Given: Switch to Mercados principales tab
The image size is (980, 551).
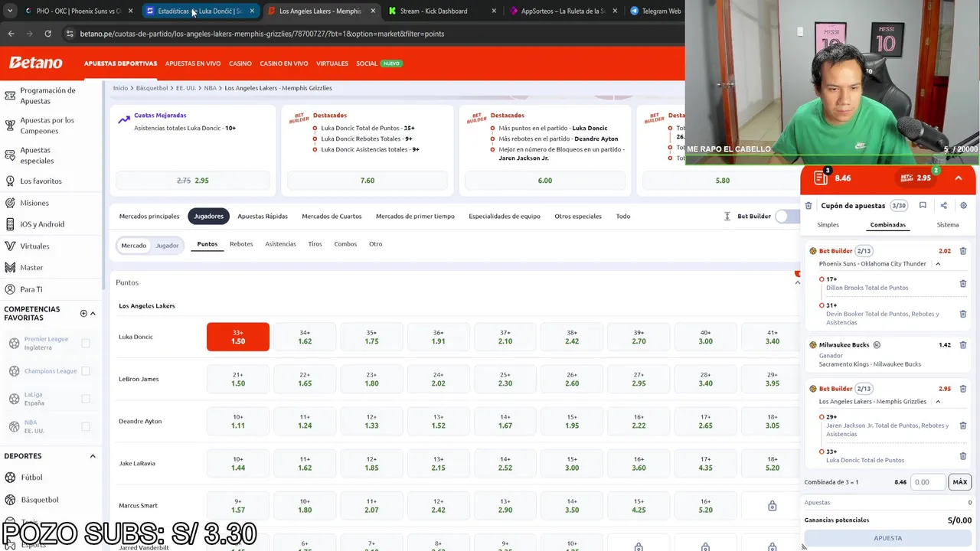Looking at the screenshot, I should [x=149, y=217].
